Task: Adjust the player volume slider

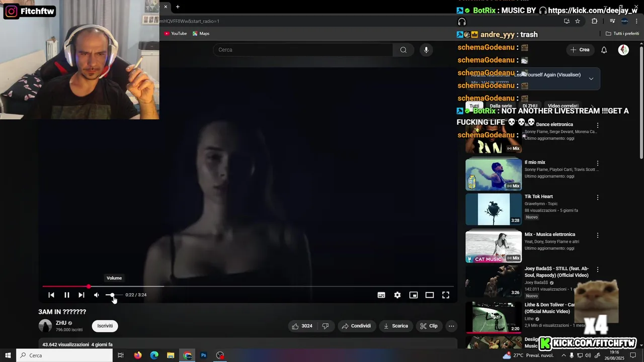Action: pos(114,295)
